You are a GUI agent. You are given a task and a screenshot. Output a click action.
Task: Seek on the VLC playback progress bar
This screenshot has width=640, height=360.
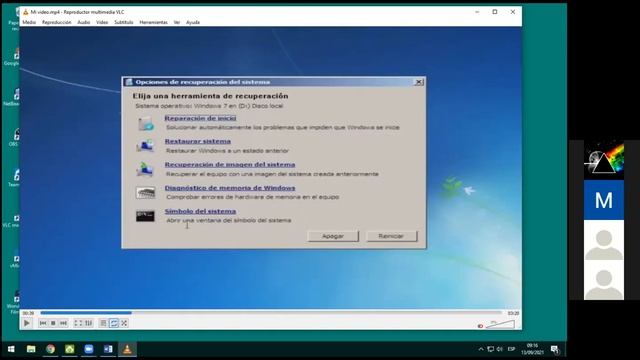pyautogui.click(x=271, y=313)
